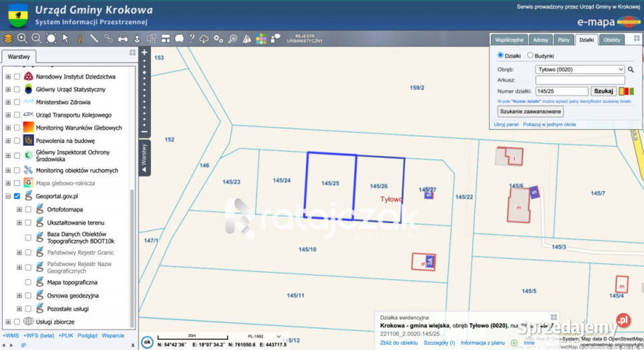
Task: Click the Numer działki input field
Action: tap(561, 91)
